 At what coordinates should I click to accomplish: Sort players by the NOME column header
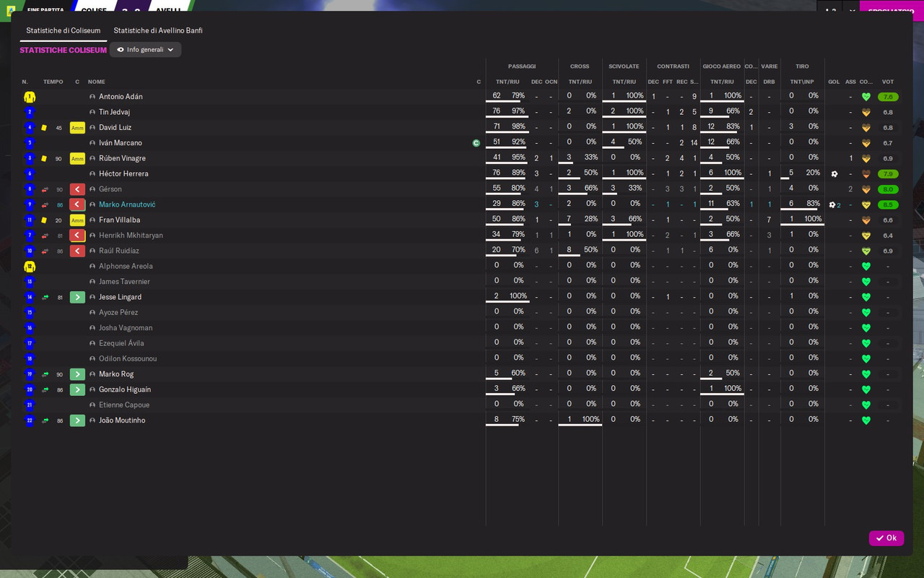[x=97, y=82]
